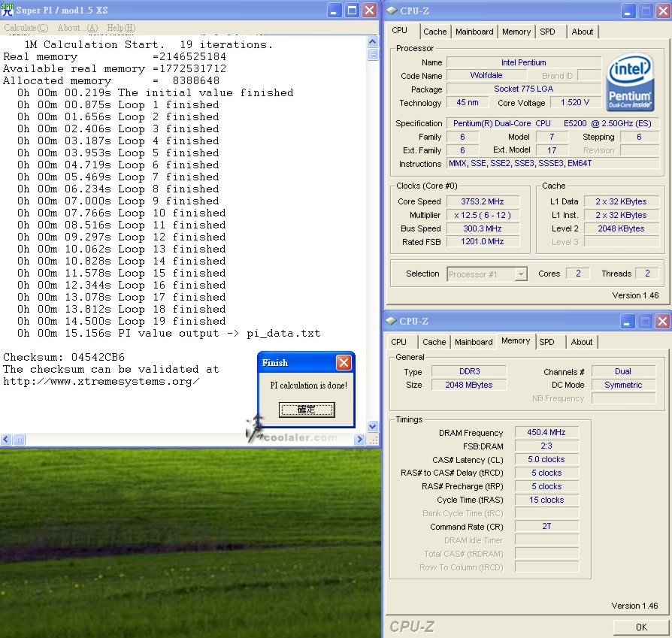Switch to Cache tab in upper CPU-Z
Image resolution: width=672 pixels, height=638 pixels.
(x=435, y=32)
